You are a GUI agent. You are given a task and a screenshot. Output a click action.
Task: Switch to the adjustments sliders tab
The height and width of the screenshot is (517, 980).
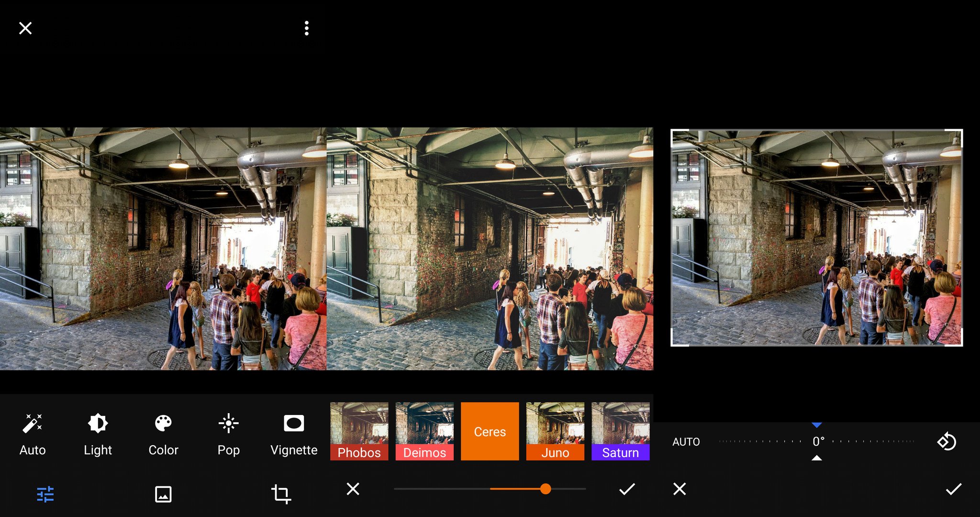tap(45, 494)
